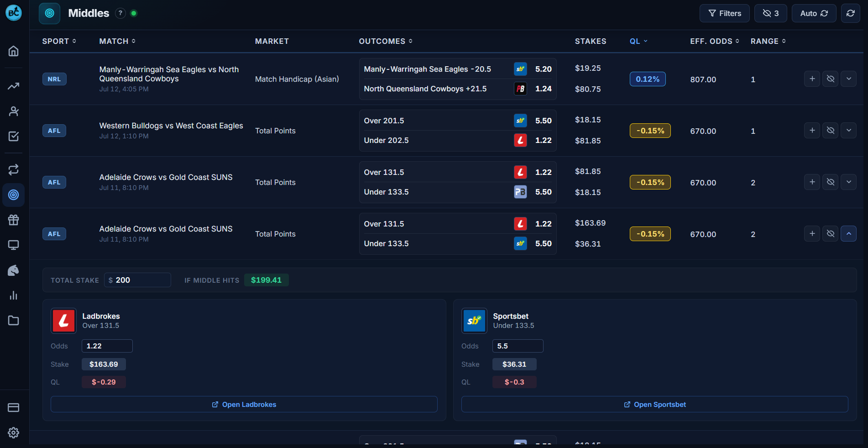The height and width of the screenshot is (448, 868).
Task: Open the folder sidebar icon
Action: (x=14, y=321)
